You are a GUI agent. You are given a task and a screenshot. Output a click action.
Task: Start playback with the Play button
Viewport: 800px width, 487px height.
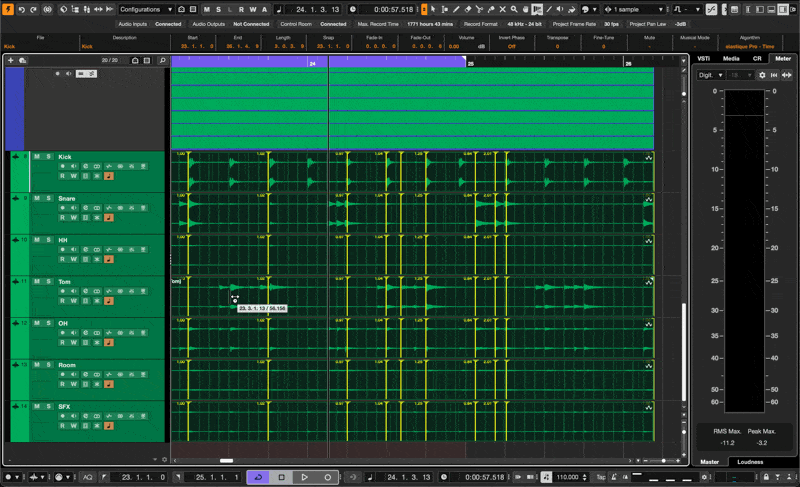click(304, 477)
